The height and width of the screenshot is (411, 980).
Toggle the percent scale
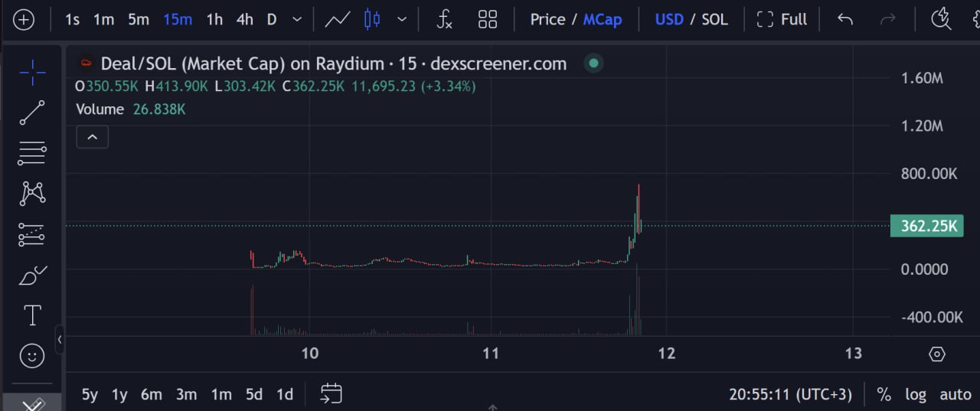pos(884,394)
